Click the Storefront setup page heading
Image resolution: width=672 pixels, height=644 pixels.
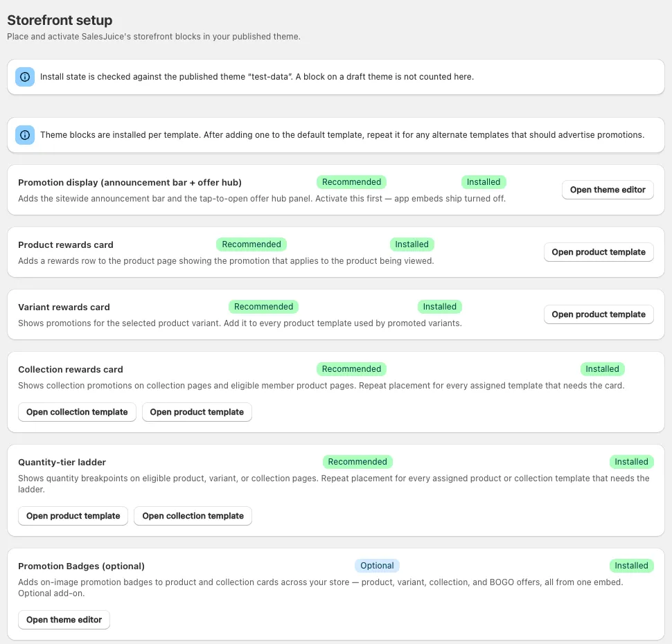[60, 20]
